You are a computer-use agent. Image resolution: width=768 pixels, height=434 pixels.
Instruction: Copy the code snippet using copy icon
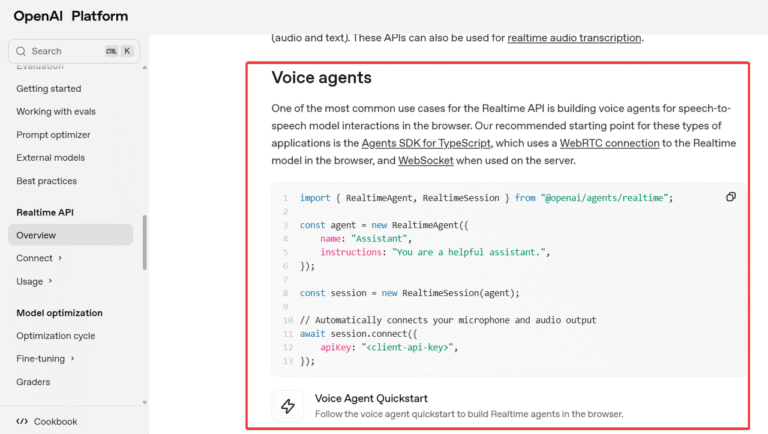pos(731,197)
